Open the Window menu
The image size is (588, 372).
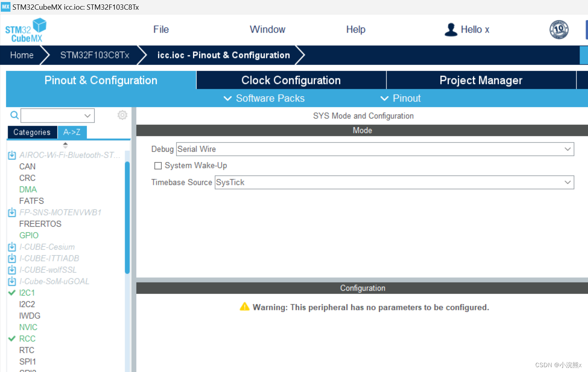(267, 29)
